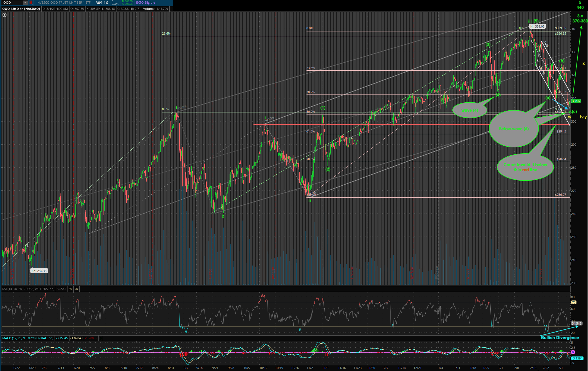Click the 6/22 date on time axis
The image size is (588, 371).
17,368
